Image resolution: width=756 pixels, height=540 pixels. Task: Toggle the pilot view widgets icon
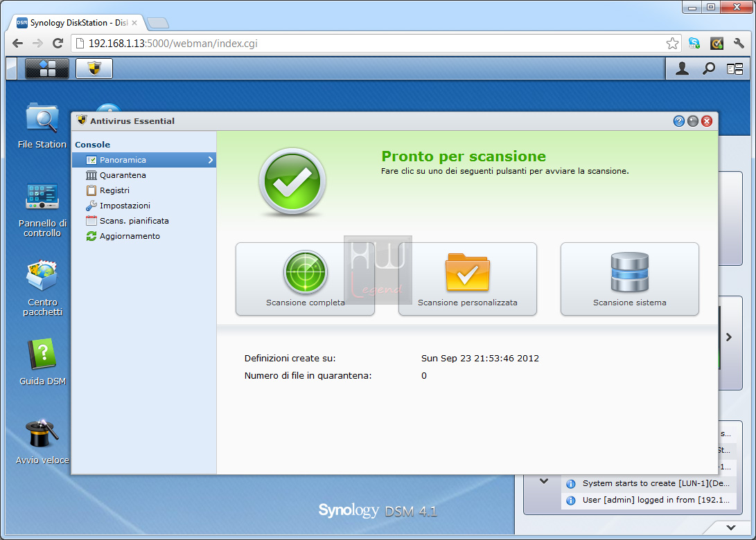735,69
